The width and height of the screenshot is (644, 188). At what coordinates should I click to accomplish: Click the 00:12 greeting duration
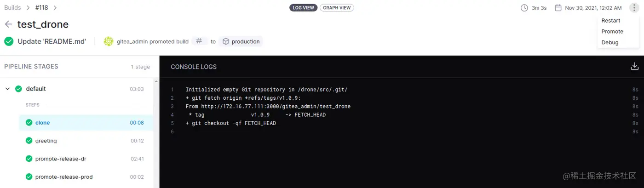(137, 141)
